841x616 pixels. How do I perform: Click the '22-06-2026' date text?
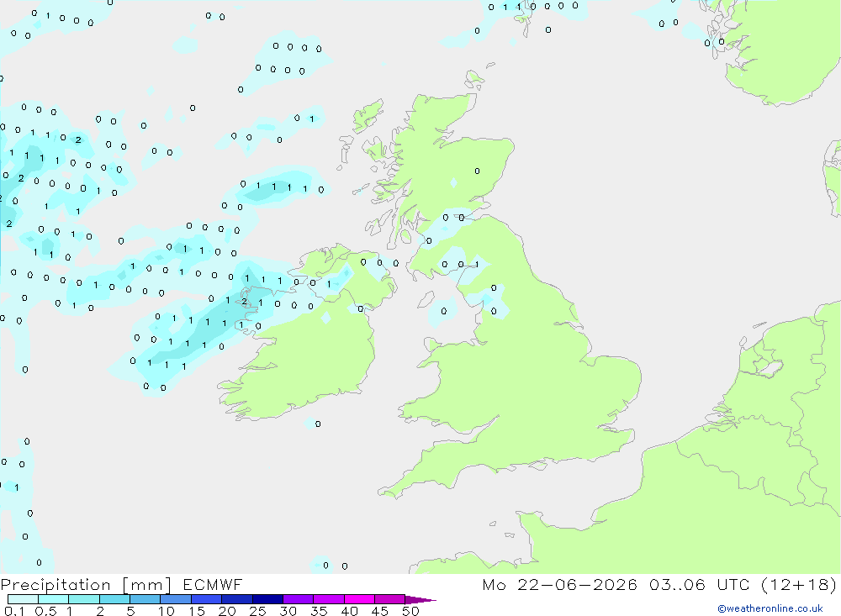pyautogui.click(x=577, y=584)
